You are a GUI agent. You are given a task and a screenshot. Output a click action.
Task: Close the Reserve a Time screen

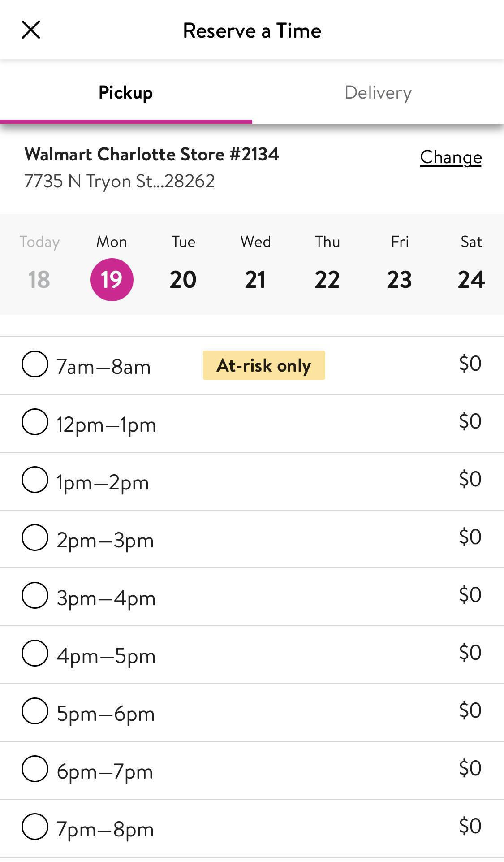click(x=31, y=30)
